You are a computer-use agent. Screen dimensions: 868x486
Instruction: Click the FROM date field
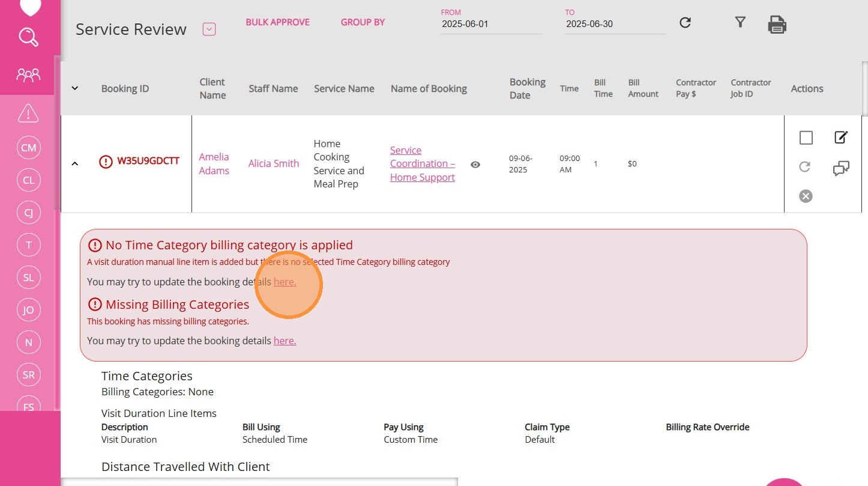[490, 25]
